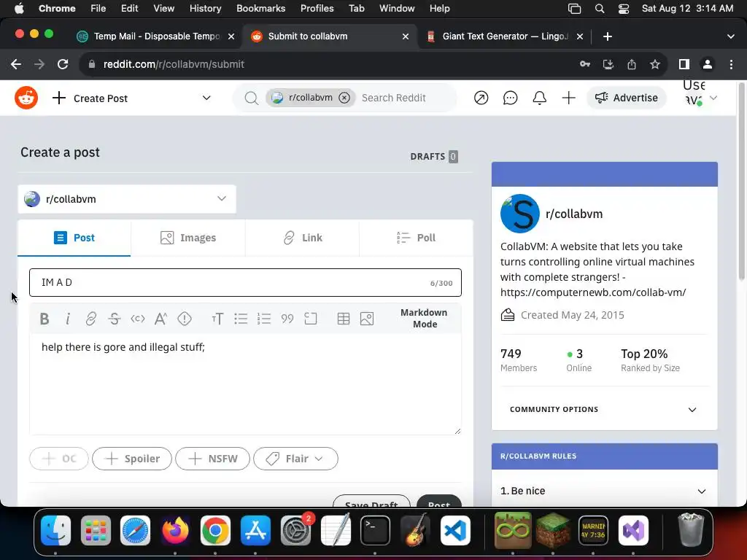Screen dimensions: 747x560
Task: Open notifications bell
Action: coord(539,98)
